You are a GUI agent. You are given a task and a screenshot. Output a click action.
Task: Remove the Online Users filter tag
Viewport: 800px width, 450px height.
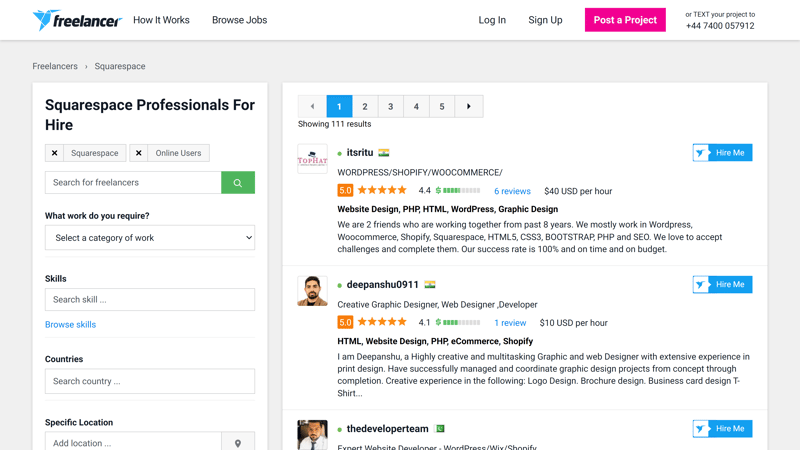point(138,153)
